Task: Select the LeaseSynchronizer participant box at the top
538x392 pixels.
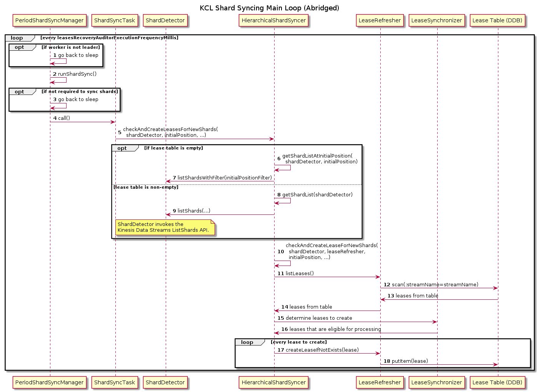Action: 436,20
